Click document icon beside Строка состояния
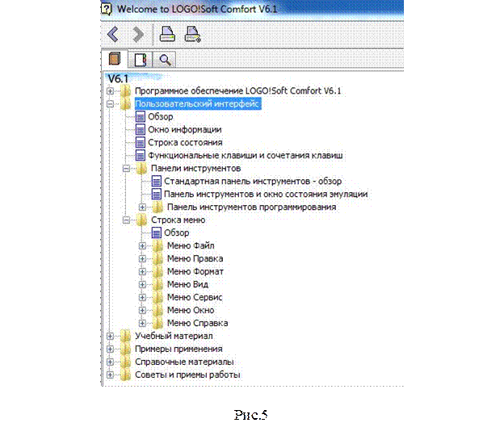504x427 pixels. point(141,142)
